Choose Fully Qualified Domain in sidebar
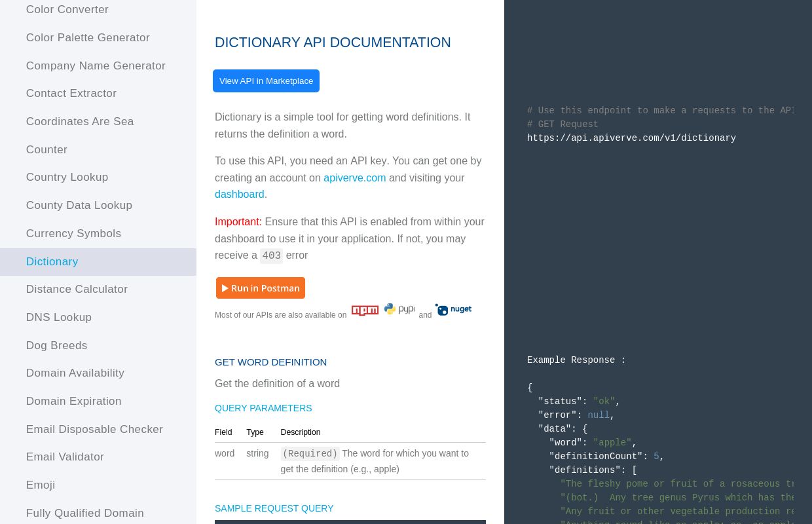Viewport: 812px width, 524px height. [98, 514]
